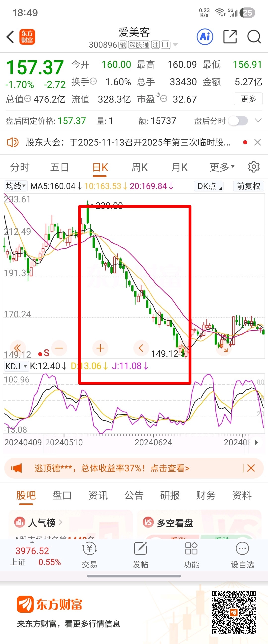Expand the 上证 index bar arrow
The width and height of the screenshot is (268, 644).
pyautogui.click(x=32, y=542)
